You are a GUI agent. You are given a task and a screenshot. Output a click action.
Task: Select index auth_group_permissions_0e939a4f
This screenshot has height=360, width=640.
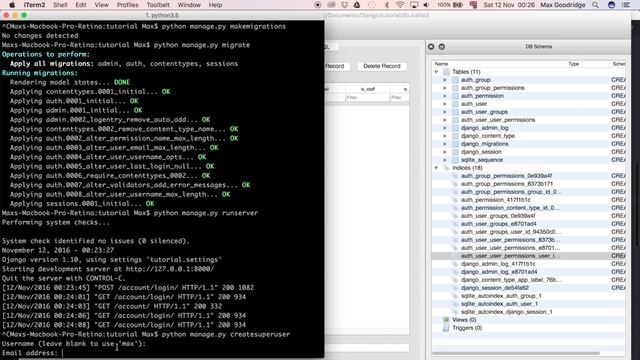[x=506, y=176]
